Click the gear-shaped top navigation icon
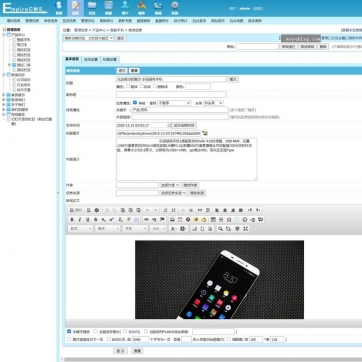The image size is (362, 362). (175, 5)
